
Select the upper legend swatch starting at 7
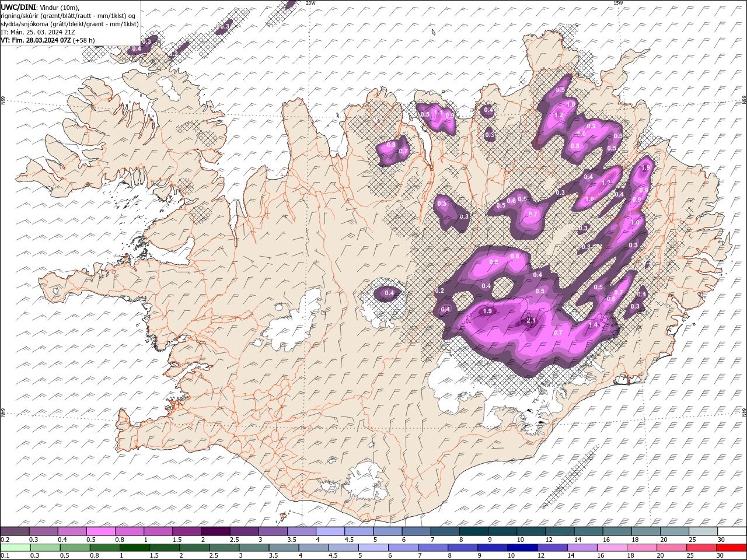click(445, 531)
